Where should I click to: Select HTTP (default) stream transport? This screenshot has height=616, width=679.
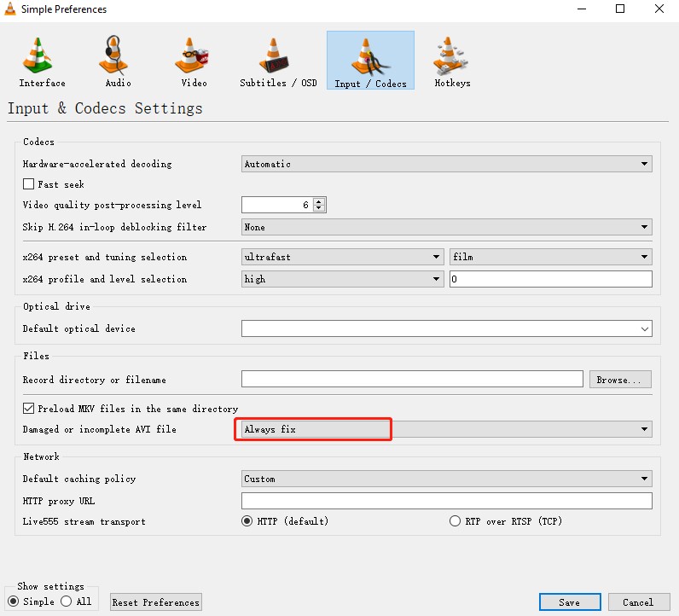click(247, 520)
